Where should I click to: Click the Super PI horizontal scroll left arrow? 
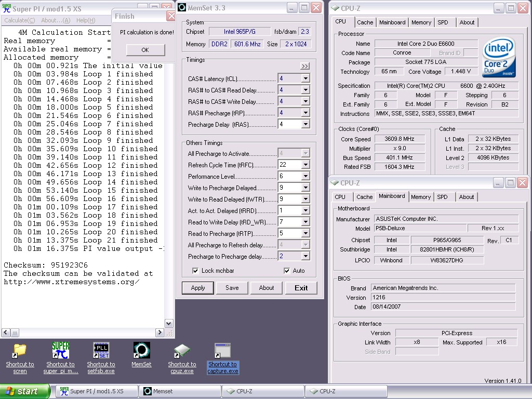pyautogui.click(x=6, y=333)
